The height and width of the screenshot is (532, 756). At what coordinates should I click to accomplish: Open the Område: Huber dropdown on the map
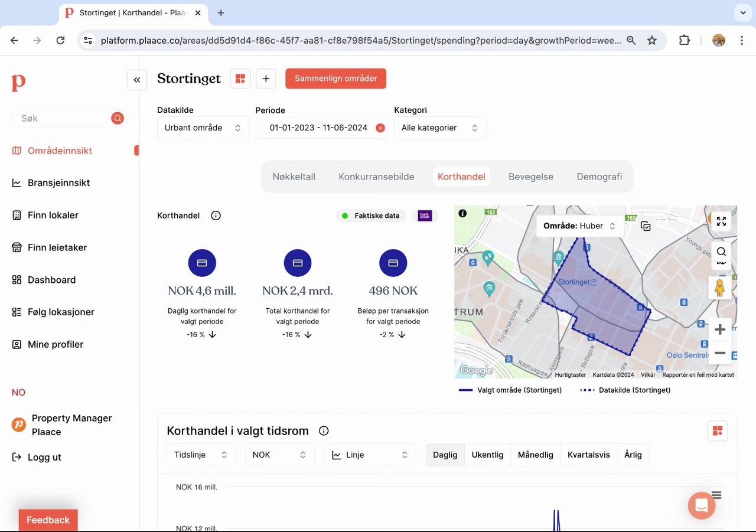(x=580, y=226)
